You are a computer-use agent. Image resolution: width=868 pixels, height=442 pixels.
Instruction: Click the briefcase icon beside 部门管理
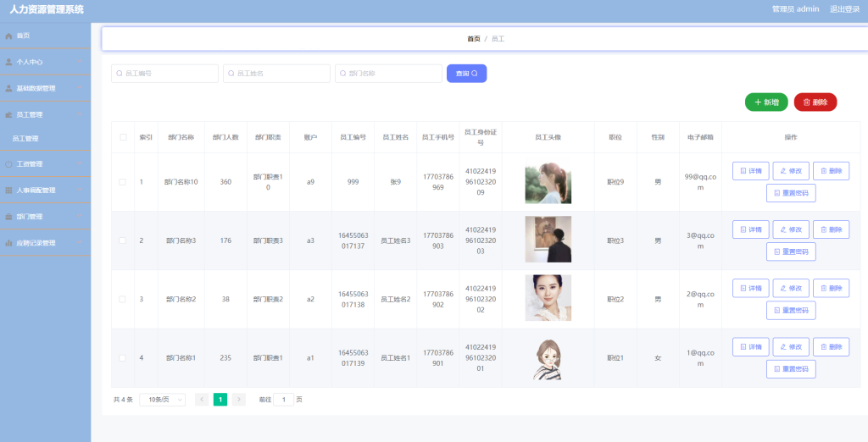pos(8,217)
